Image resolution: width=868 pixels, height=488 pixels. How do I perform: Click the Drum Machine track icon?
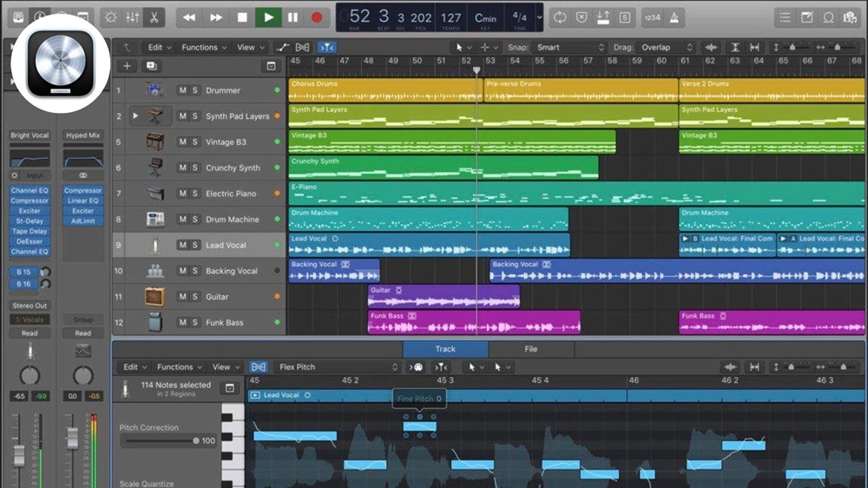(x=155, y=219)
